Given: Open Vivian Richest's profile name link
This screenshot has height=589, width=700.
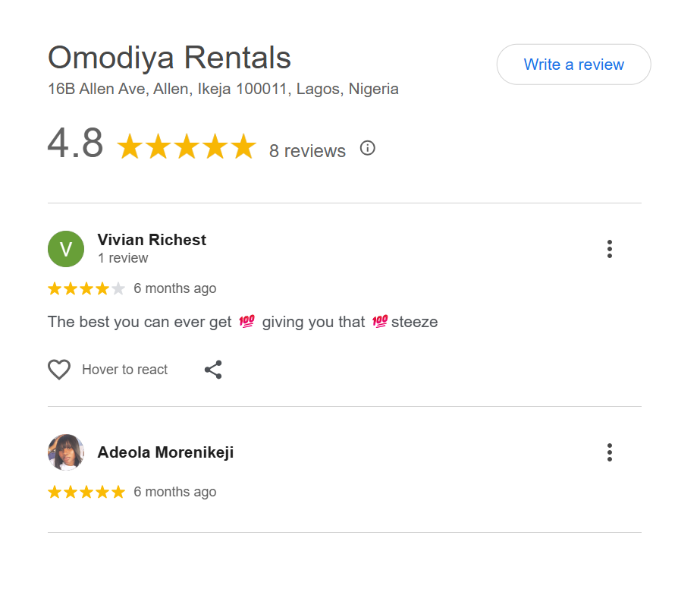Looking at the screenshot, I should 152,240.
